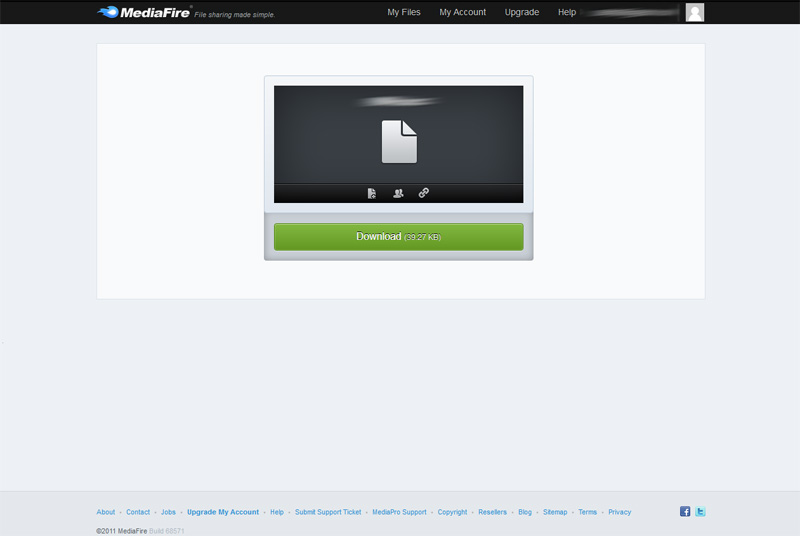Screen dimensions: 800x536
Task: Click the green Download button
Action: [398, 237]
